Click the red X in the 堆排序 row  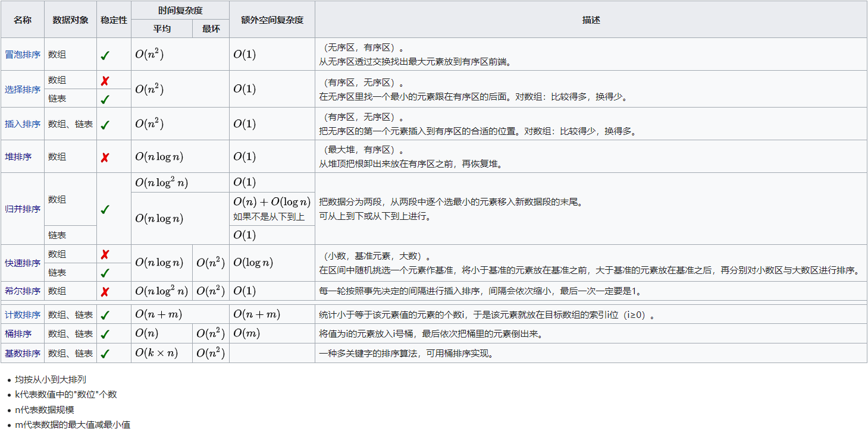coord(105,157)
